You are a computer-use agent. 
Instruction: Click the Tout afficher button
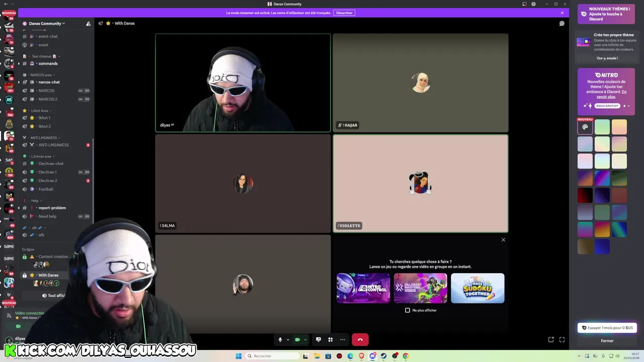(54, 296)
